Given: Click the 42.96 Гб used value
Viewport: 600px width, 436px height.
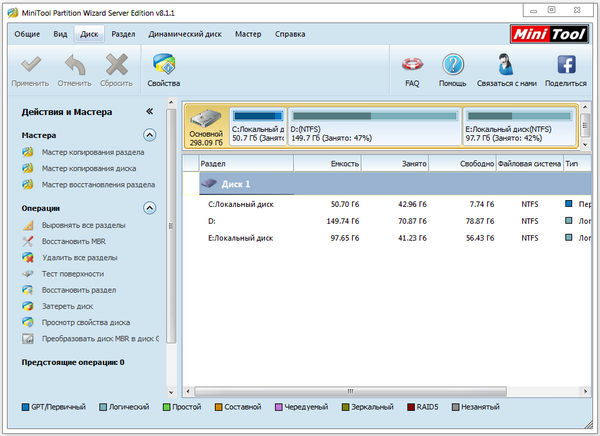Looking at the screenshot, I should tap(412, 204).
